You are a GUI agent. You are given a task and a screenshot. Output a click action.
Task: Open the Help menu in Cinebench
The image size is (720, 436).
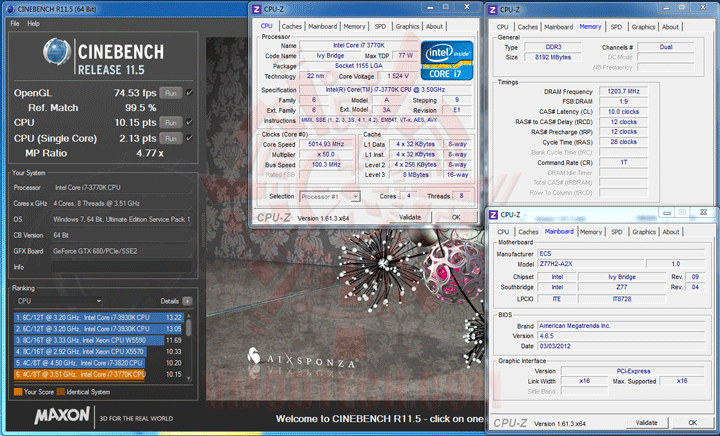click(33, 23)
